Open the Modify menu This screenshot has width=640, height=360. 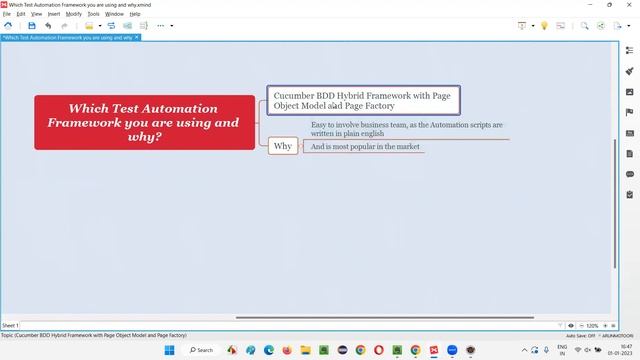click(73, 14)
